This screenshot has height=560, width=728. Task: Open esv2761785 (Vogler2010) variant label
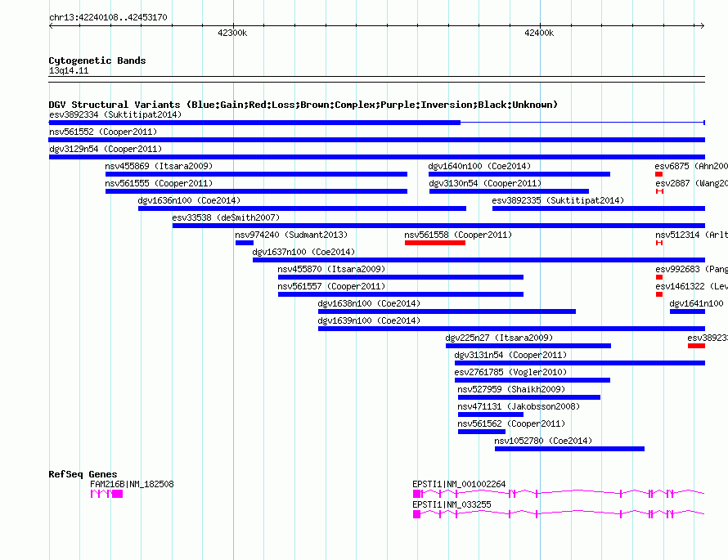(510, 372)
